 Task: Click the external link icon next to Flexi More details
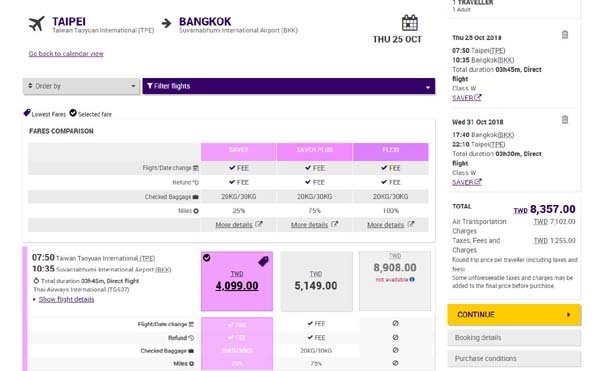click(x=411, y=224)
